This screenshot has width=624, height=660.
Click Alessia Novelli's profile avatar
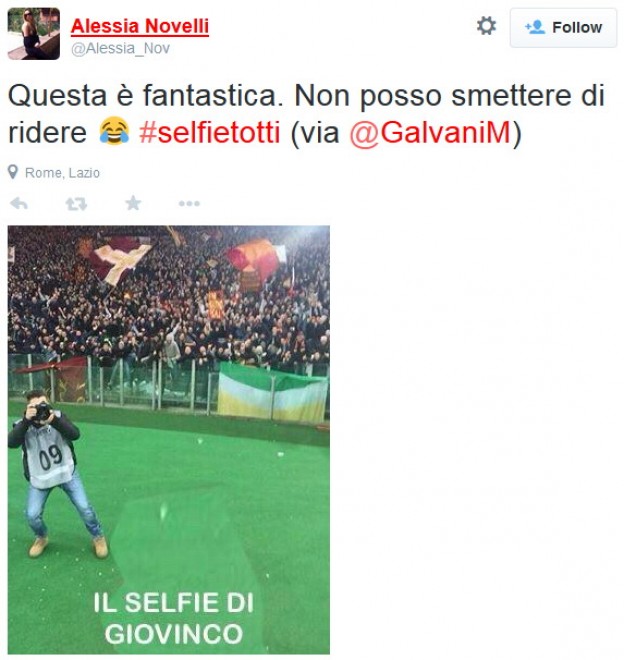[34, 34]
